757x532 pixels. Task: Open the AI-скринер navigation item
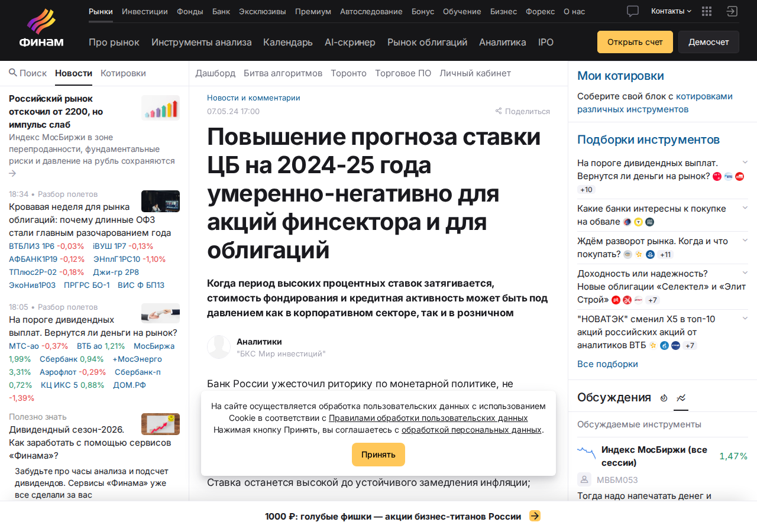(x=350, y=42)
